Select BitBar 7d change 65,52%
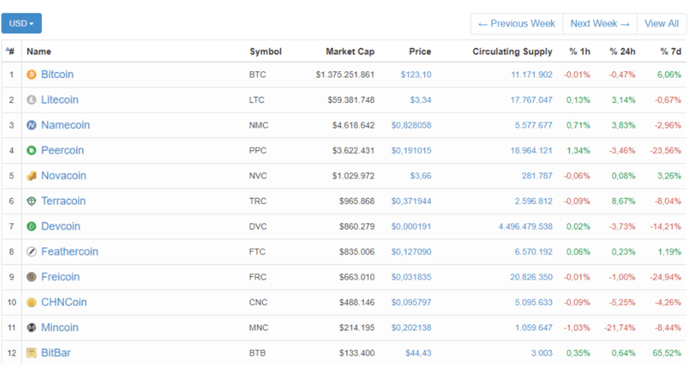Viewport: 696px width, 365px height. coord(667,353)
